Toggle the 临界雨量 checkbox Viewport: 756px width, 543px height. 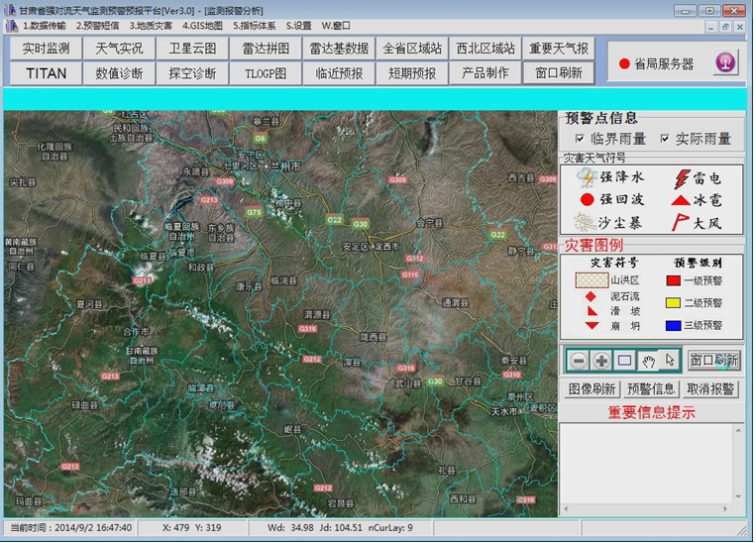[580, 139]
